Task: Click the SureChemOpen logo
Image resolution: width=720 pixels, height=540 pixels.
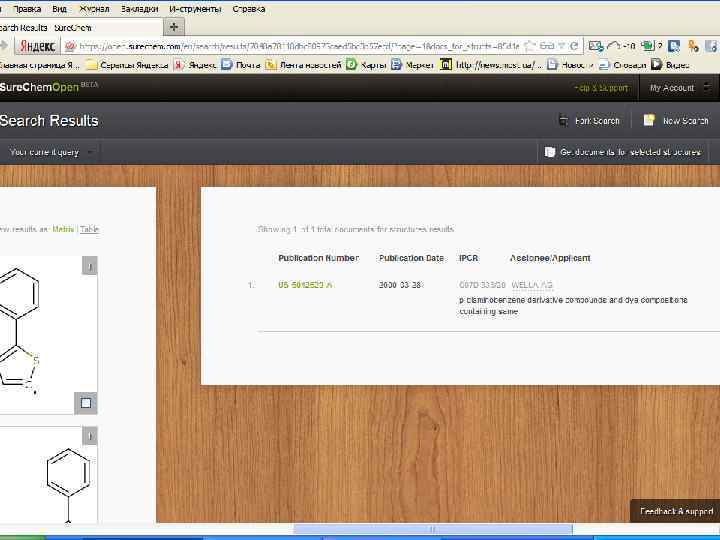Action: coord(48,87)
